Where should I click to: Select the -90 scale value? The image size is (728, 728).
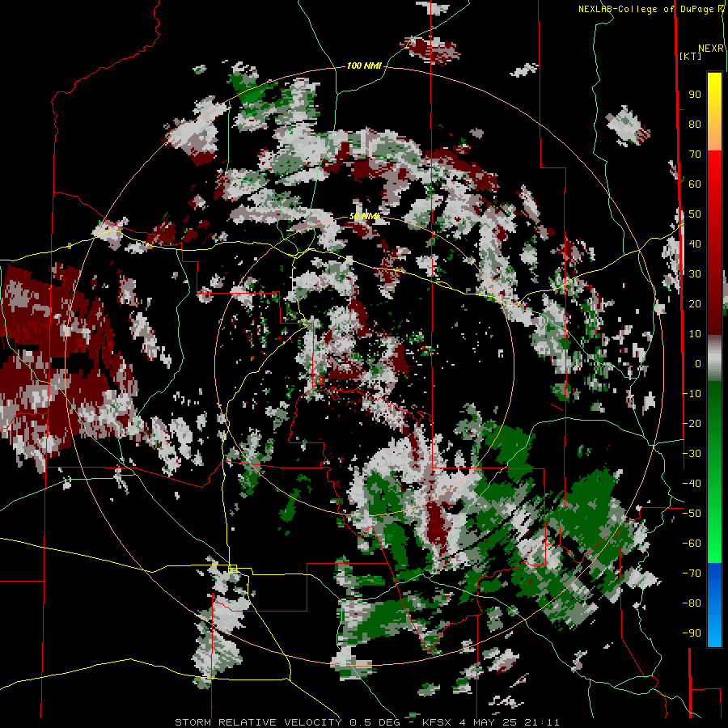coord(692,633)
